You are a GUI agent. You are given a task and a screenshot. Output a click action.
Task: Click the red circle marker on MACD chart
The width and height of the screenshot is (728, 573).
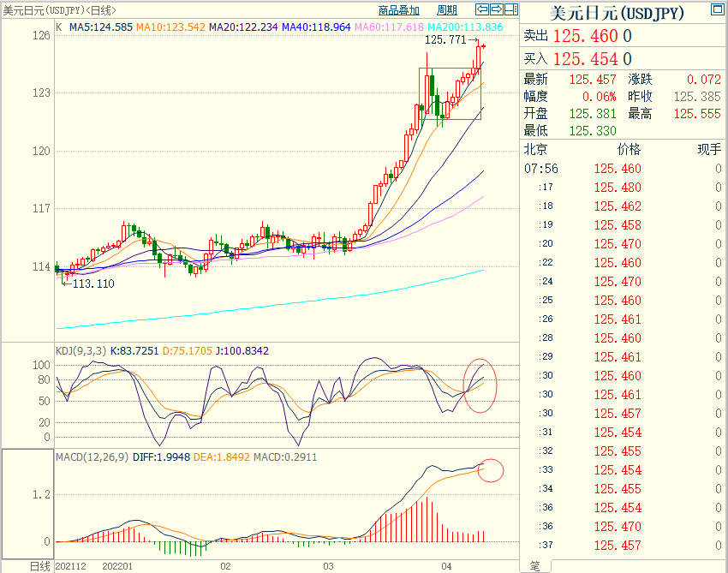(491, 470)
